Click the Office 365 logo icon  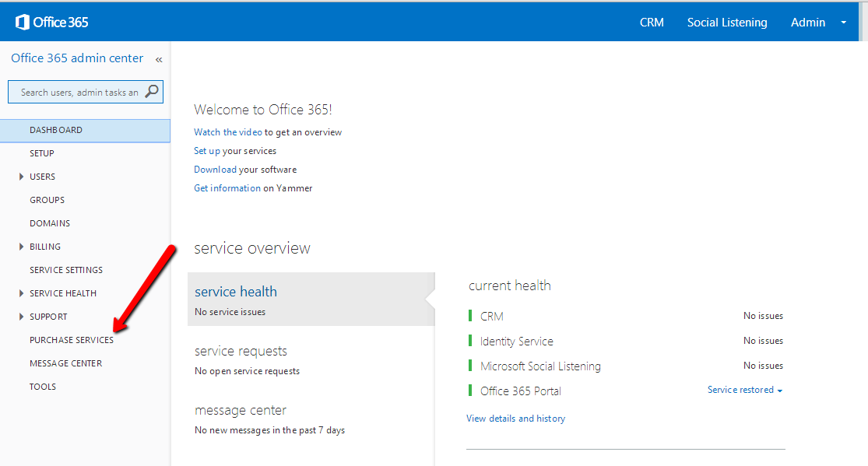(23, 22)
